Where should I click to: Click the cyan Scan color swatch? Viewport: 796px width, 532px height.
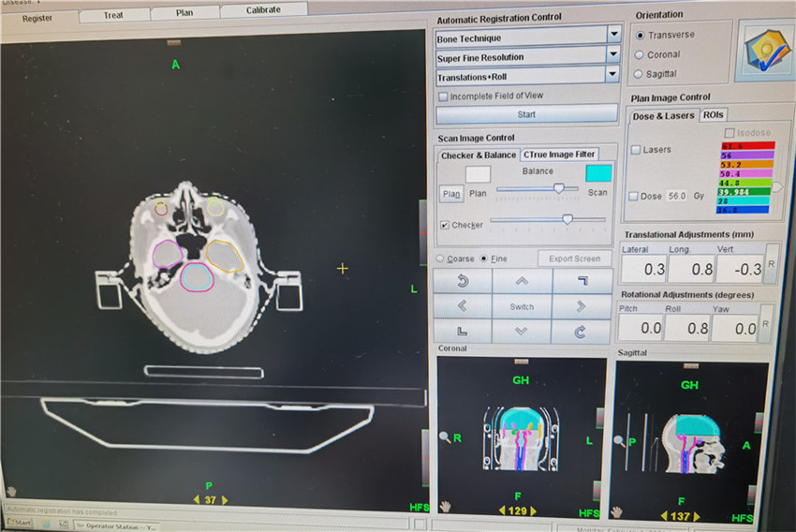click(x=598, y=173)
